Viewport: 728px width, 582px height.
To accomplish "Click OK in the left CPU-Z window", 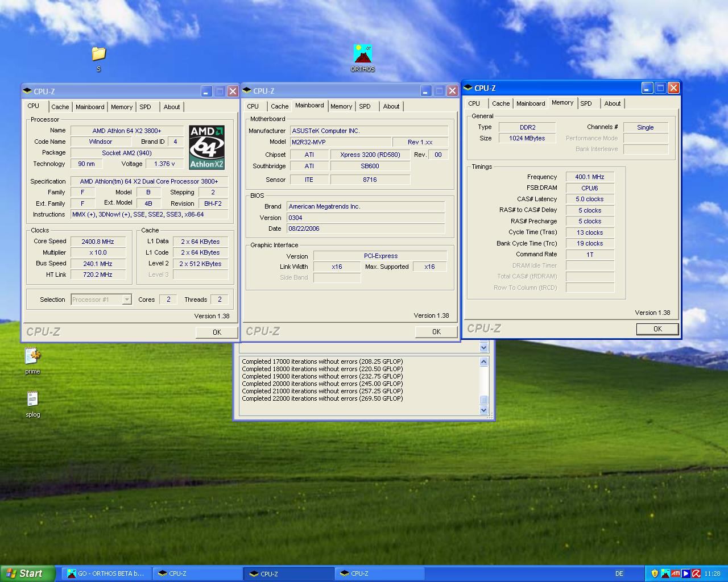I will pos(217,332).
